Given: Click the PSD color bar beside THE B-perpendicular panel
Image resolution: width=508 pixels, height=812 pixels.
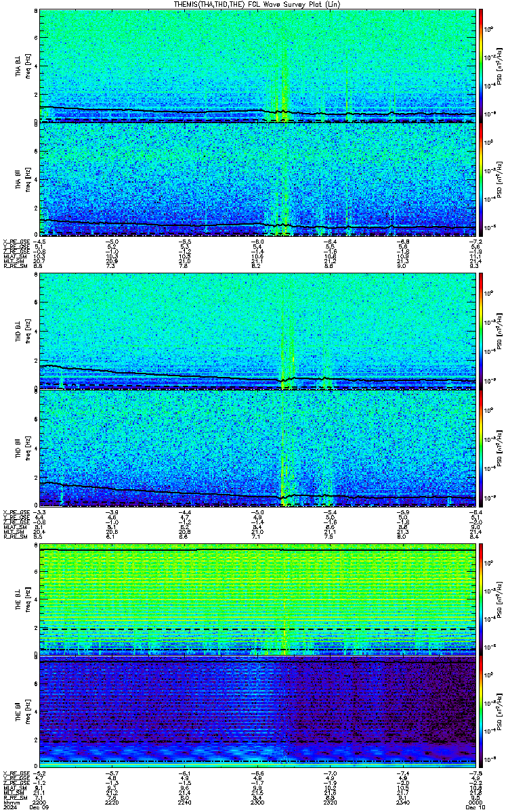Looking at the screenshot, I should click(481, 599).
